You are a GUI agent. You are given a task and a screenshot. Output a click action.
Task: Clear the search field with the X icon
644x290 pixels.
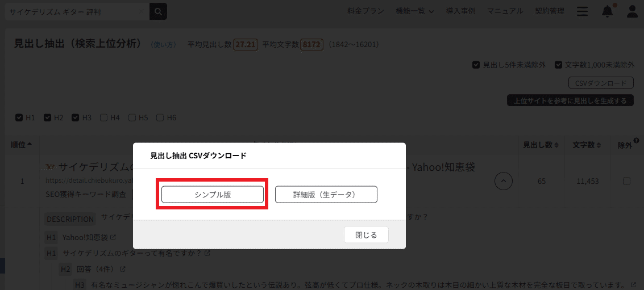[142, 11]
